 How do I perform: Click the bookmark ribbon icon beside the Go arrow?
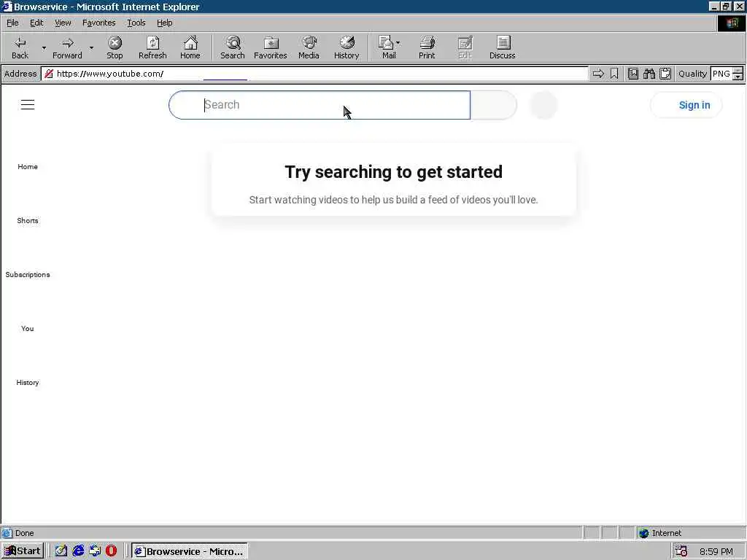point(614,74)
